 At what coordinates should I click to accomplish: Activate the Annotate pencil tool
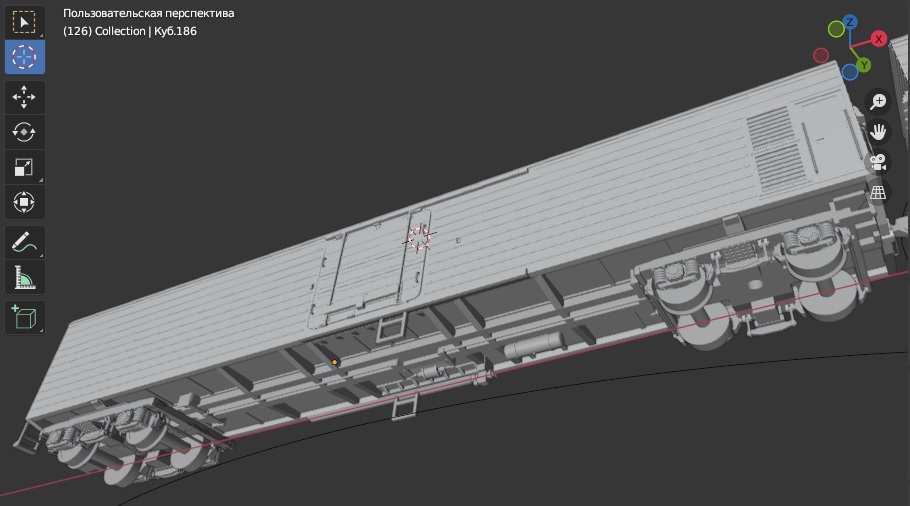pos(24,242)
